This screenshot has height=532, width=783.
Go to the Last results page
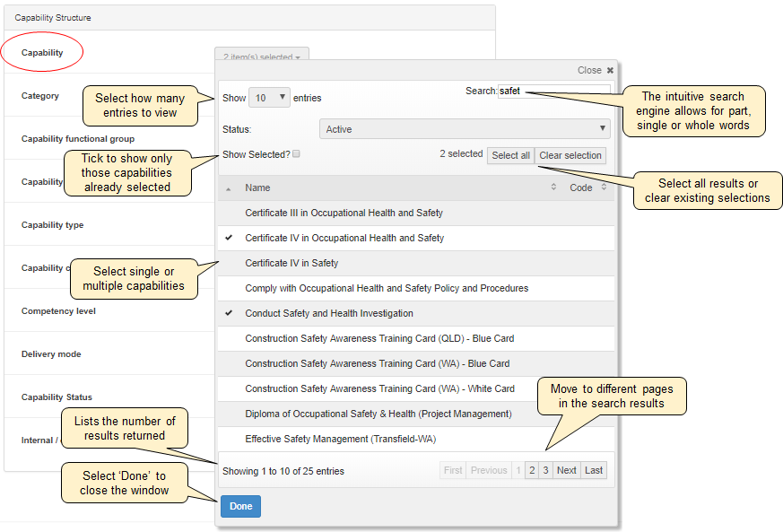(x=594, y=470)
